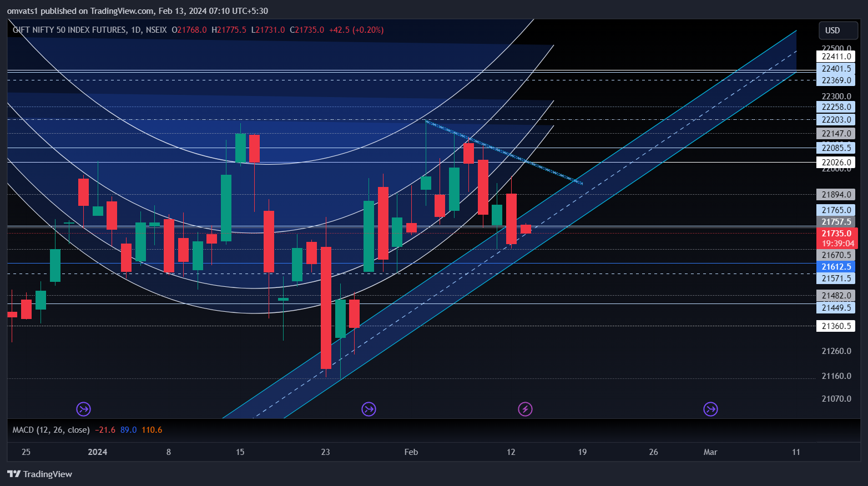Select the 22369.0 price label
The image size is (868, 486).
[836, 80]
